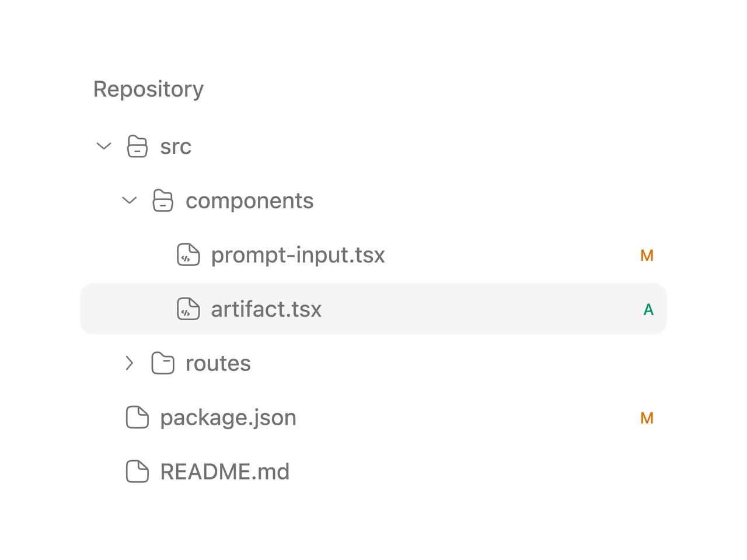This screenshot has width=747, height=560.
Task: Click the added badge on artifact.tsx
Action: 648,310
